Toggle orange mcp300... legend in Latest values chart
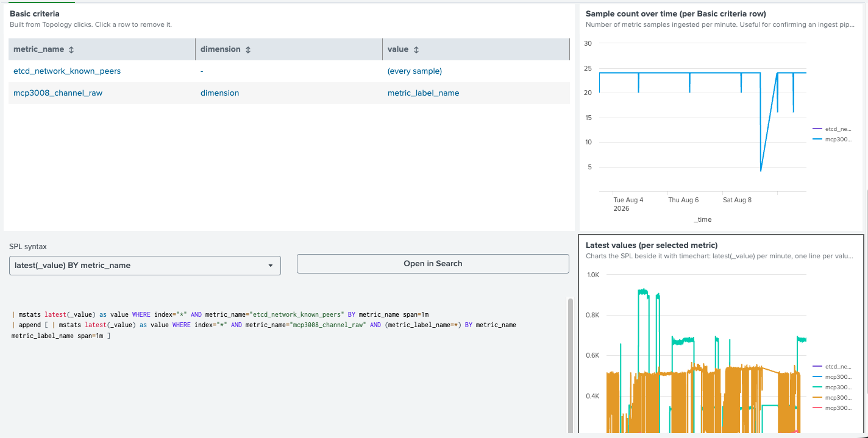 (832, 397)
